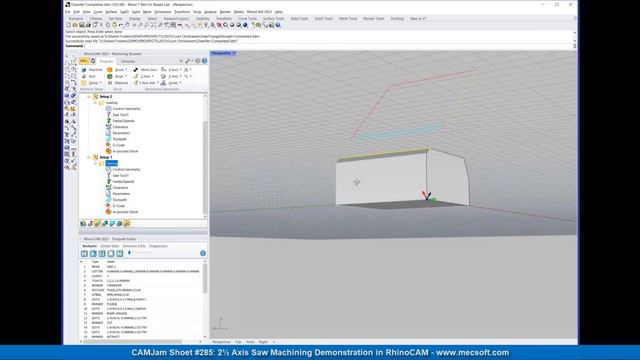Click the Save disk icon in the toolbar
Screen dimensions: 640x360
coord(82,25)
